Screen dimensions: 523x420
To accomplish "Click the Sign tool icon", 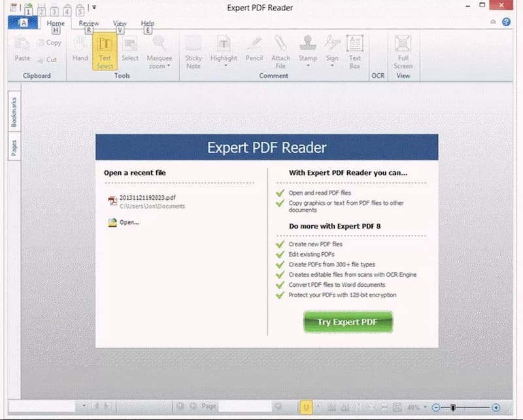I will tap(332, 43).
